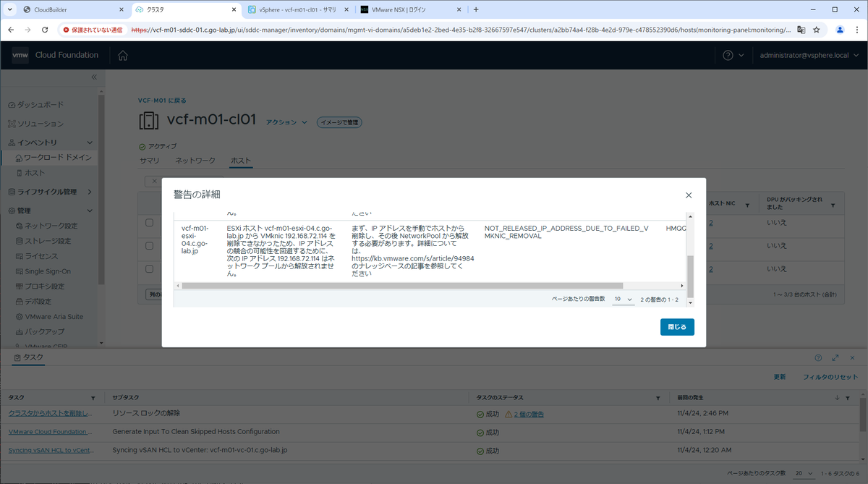Image resolution: width=868 pixels, height=484 pixels.
Task: Open warnings-per-page dropdown showing 10
Action: (x=623, y=299)
